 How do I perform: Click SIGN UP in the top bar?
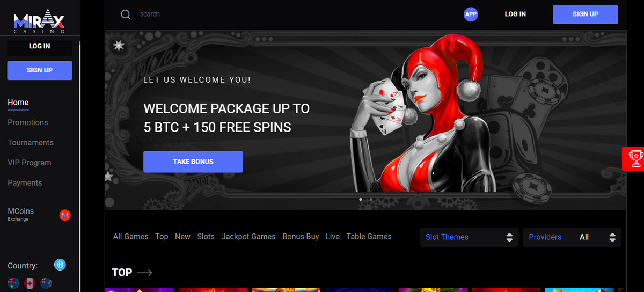[586, 14]
